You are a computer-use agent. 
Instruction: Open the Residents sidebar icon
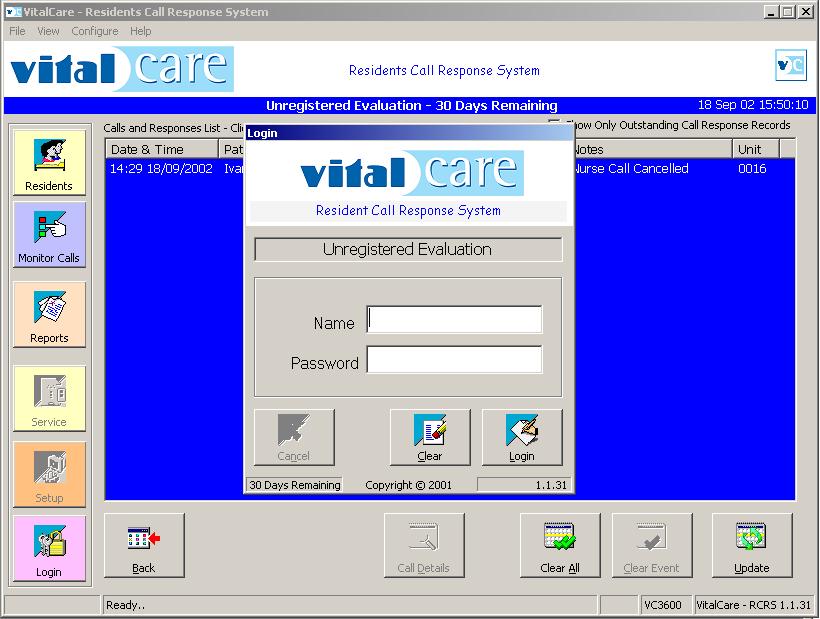(48, 163)
